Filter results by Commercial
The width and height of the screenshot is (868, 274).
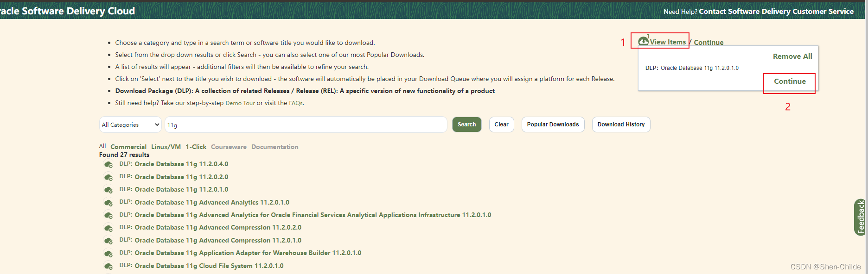(x=128, y=147)
